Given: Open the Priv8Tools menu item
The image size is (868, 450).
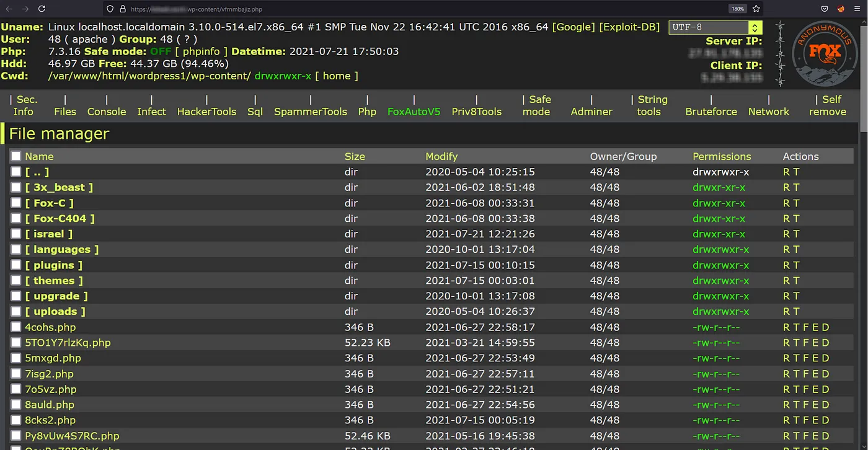Looking at the screenshot, I should (477, 112).
